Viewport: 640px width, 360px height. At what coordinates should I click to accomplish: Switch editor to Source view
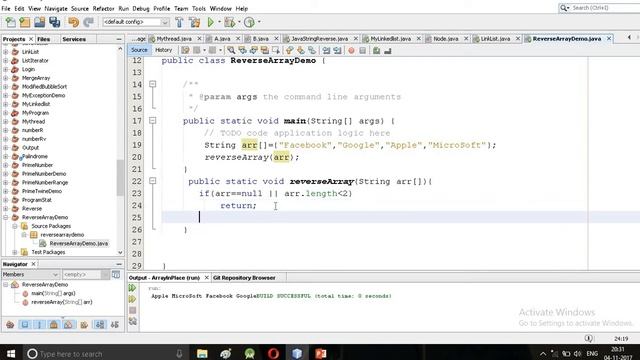[x=139, y=50]
